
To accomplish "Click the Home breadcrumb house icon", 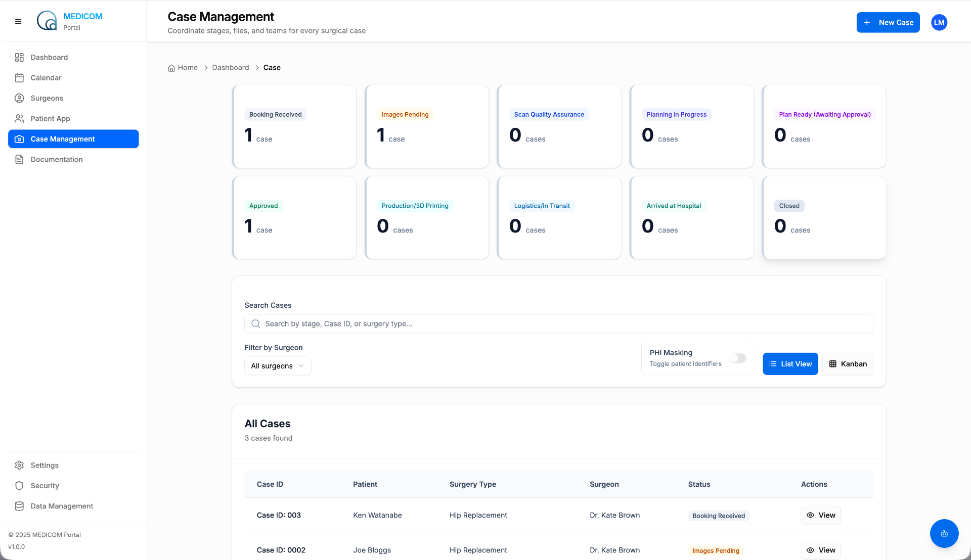I will (171, 68).
